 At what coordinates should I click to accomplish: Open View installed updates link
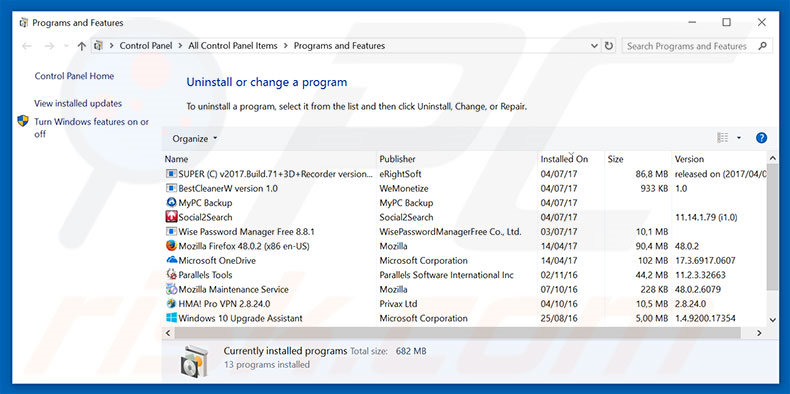click(78, 103)
